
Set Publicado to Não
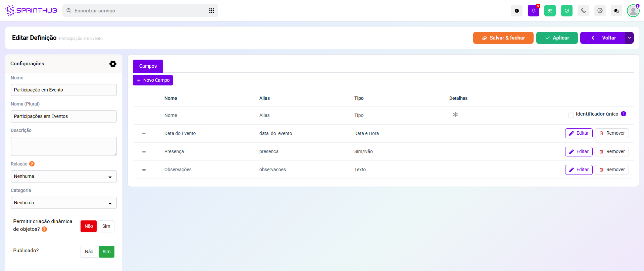[89, 252]
